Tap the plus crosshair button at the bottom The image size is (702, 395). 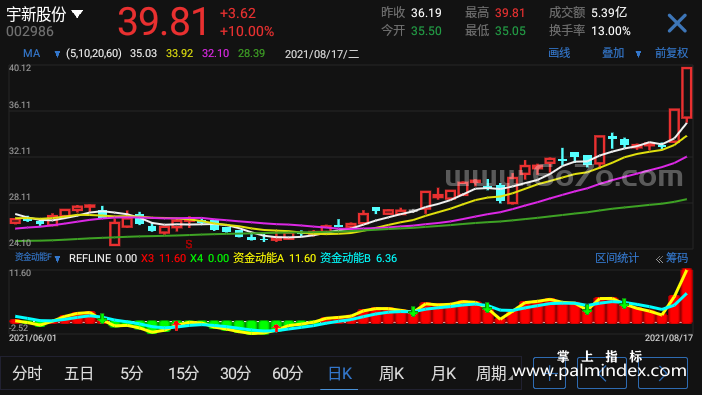tap(549, 373)
